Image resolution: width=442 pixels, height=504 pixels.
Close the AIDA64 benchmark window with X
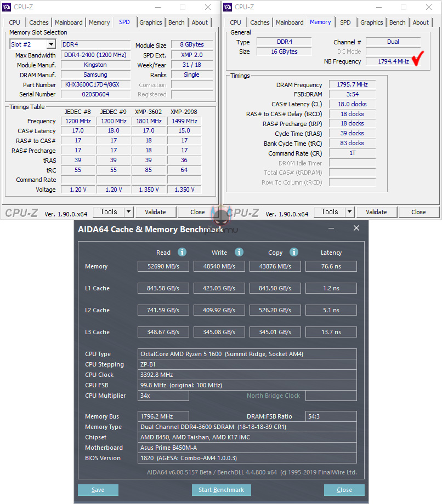click(x=356, y=228)
